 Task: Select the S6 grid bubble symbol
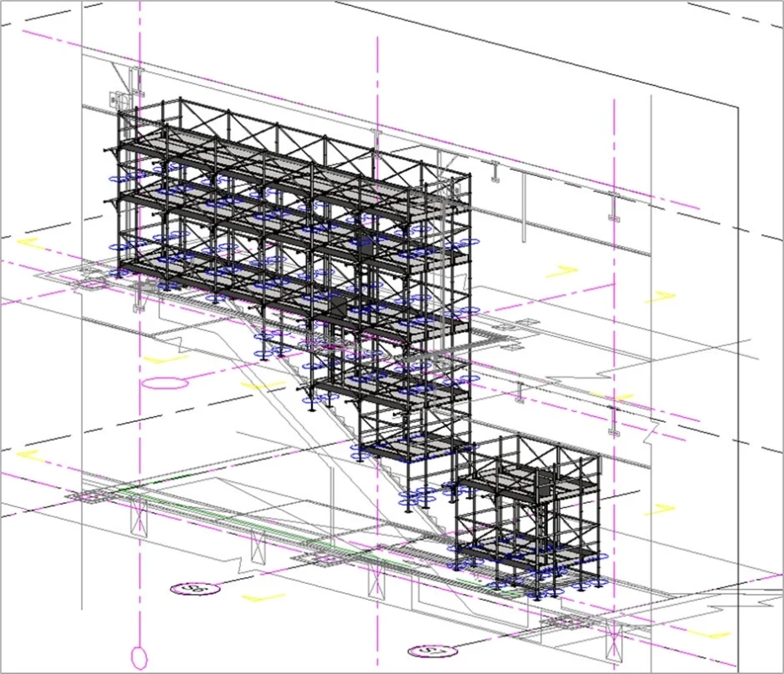pyautogui.click(x=194, y=588)
